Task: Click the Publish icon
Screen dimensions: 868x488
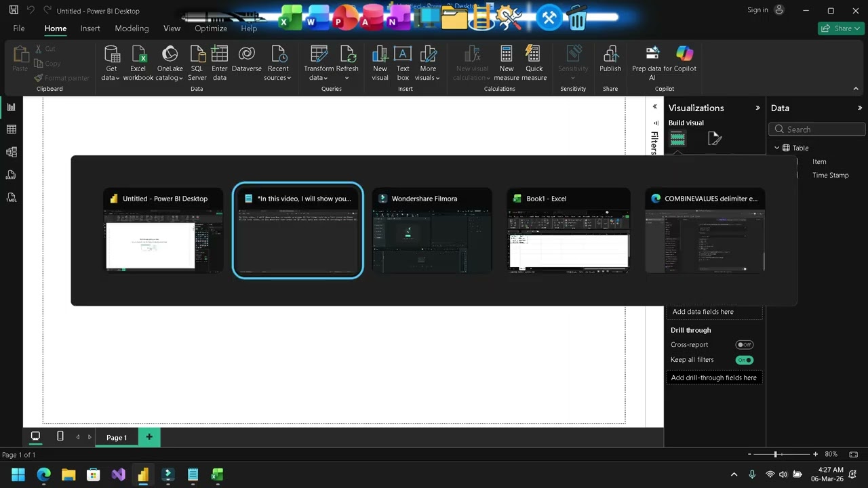Action: [x=610, y=54]
